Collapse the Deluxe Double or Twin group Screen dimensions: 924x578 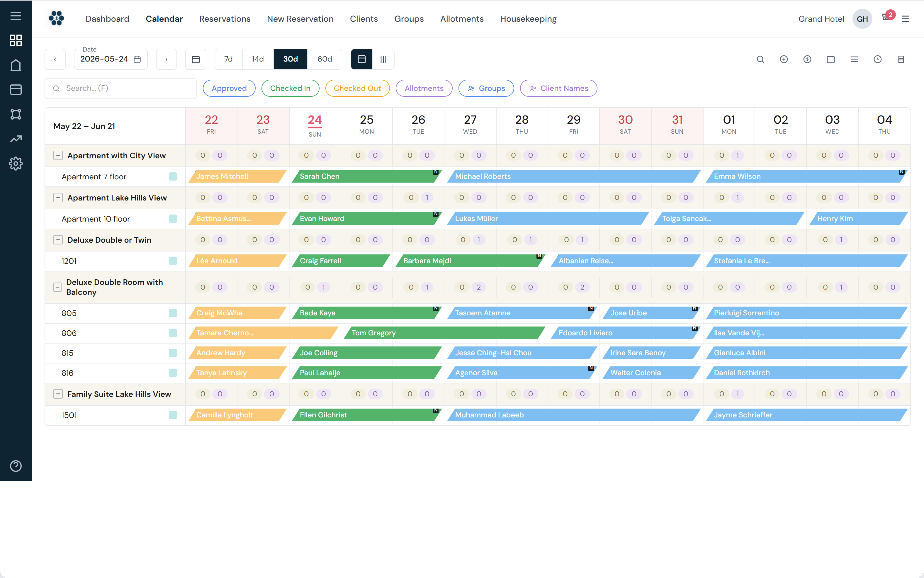(58, 240)
